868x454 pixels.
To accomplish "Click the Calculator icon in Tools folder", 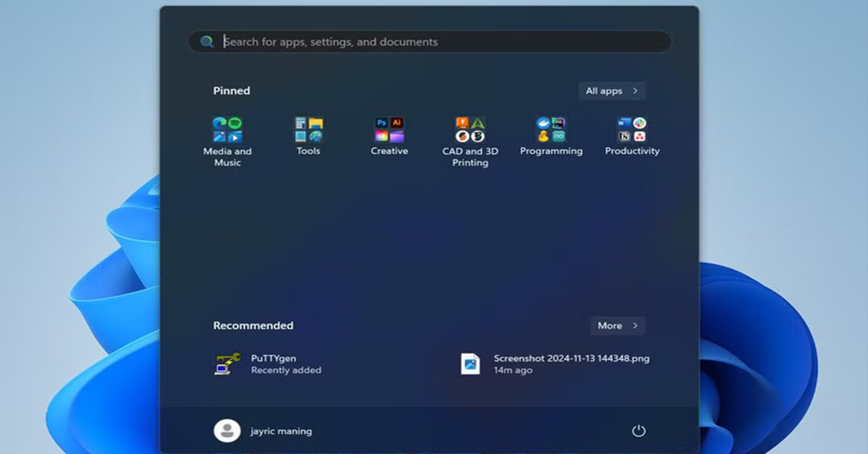I will [301, 124].
